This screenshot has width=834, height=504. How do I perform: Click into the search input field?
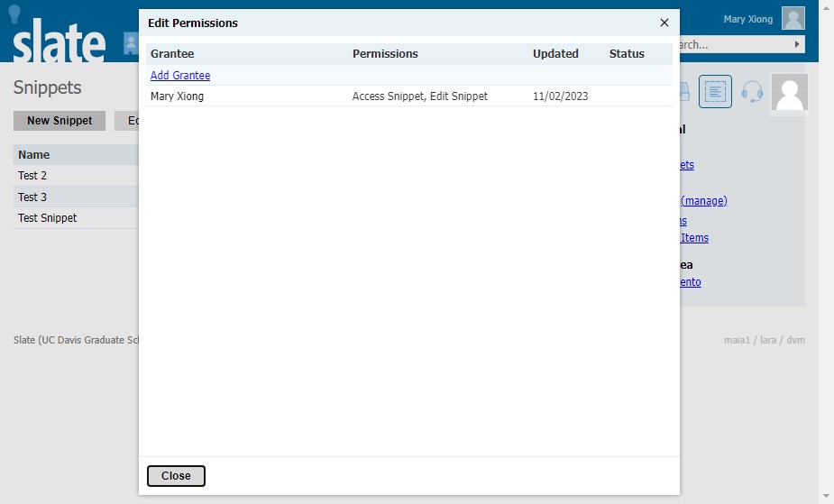734,45
